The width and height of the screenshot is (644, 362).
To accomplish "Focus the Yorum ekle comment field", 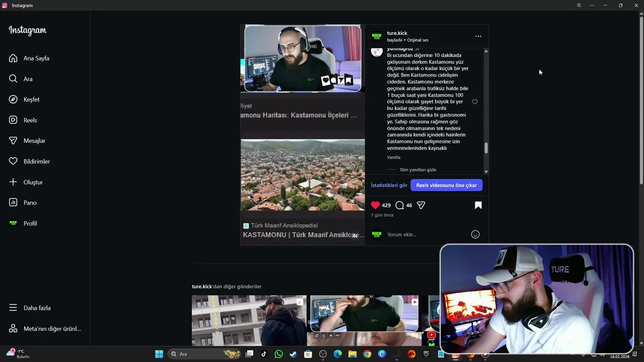I will [427, 234].
